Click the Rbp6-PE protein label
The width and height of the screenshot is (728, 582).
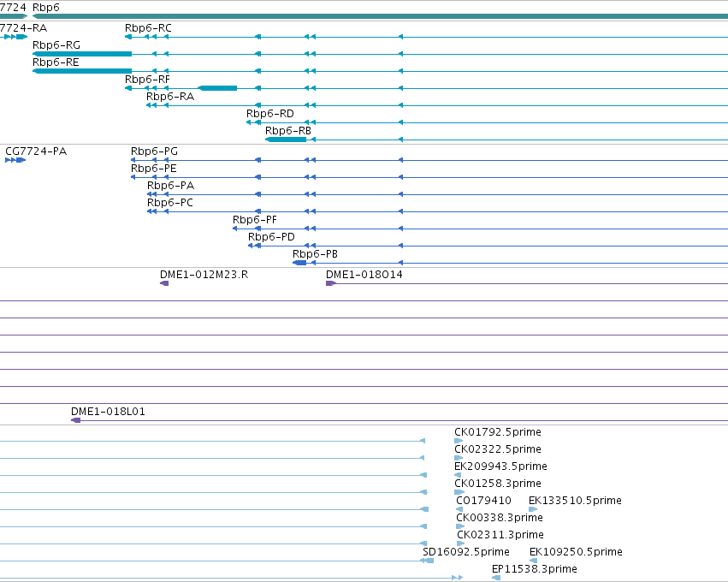click(154, 169)
